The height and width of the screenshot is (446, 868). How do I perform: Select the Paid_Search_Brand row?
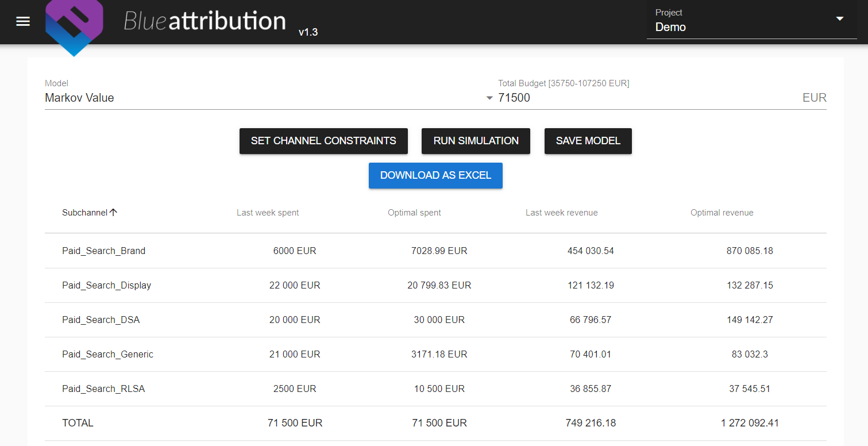point(104,251)
